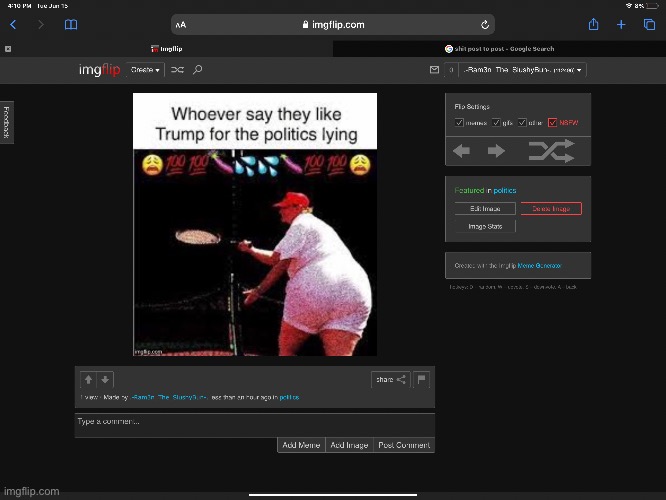Tap the AA reader text-size button
Screen dimensions: 666x500
(x=181, y=25)
